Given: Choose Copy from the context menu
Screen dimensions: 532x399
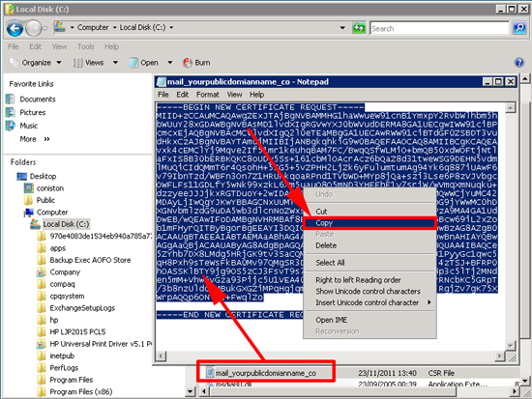Looking at the screenshot, I should tap(369, 223).
